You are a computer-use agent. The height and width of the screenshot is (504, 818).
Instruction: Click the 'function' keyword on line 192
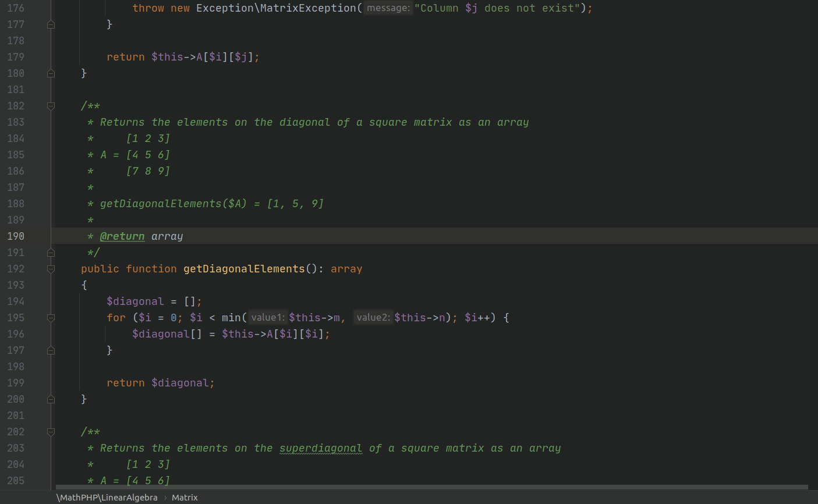click(x=151, y=269)
